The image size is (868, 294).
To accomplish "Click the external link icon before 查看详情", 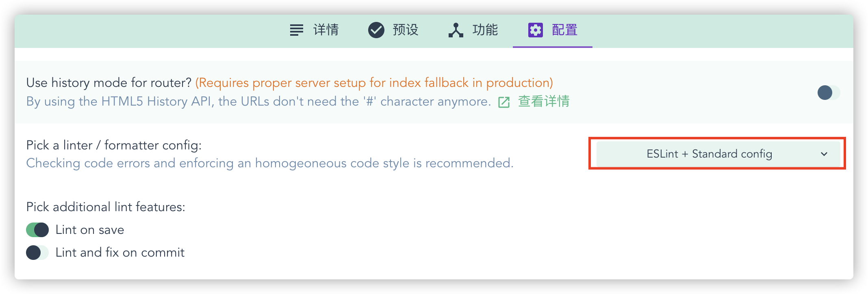I will point(504,102).
